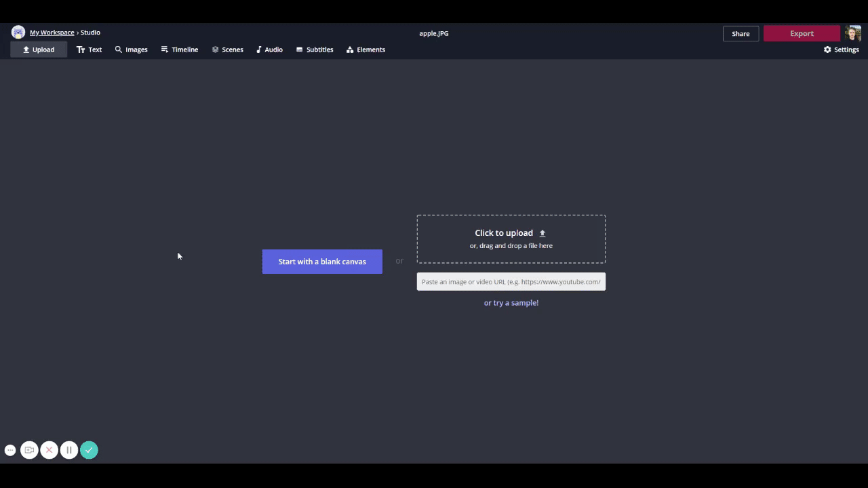The height and width of the screenshot is (488, 868).
Task: Open the Elements menu
Action: click(x=366, y=49)
